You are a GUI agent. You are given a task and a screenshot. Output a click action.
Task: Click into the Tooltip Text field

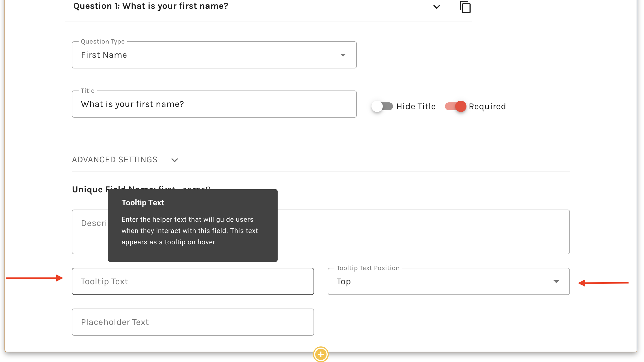pyautogui.click(x=193, y=281)
